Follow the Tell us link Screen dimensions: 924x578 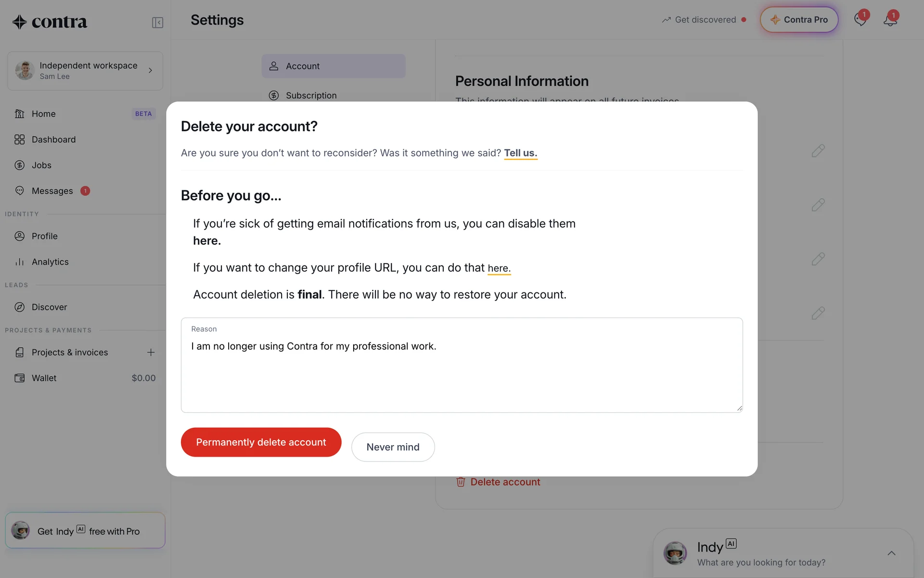coord(520,153)
